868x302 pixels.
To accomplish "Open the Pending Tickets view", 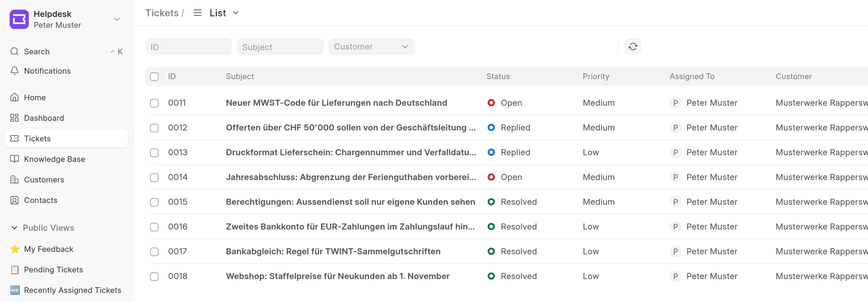I will point(66,269).
